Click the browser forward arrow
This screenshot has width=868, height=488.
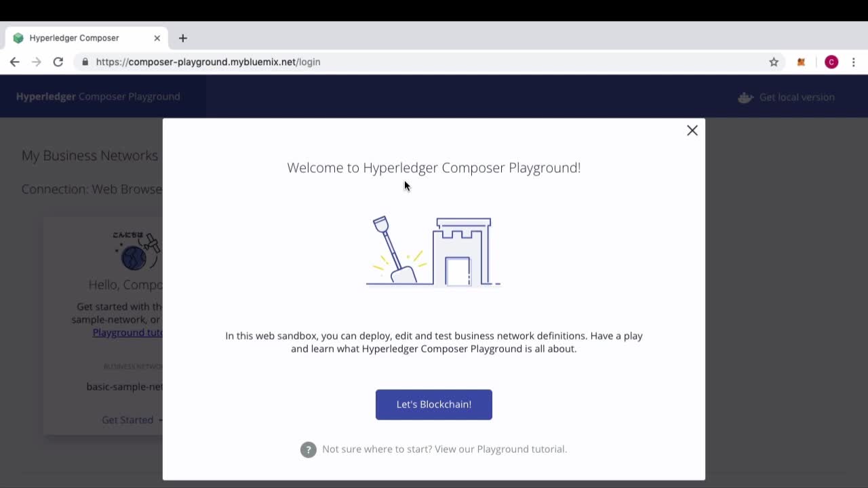pyautogui.click(x=37, y=62)
